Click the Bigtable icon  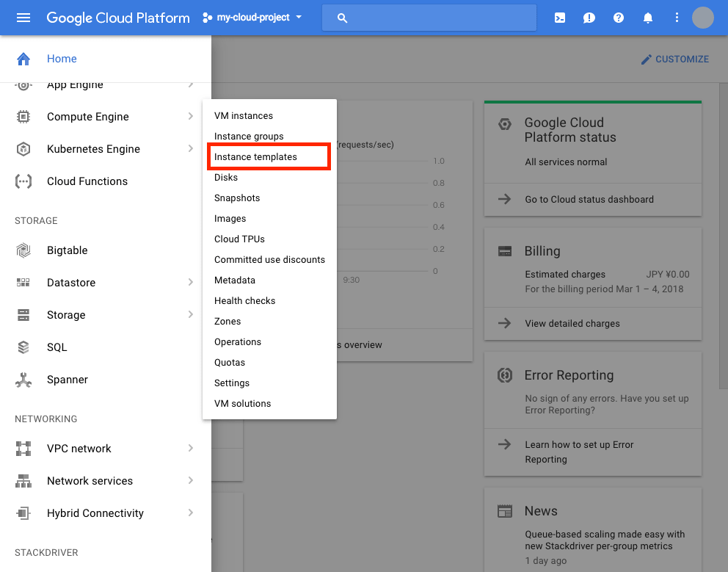pyautogui.click(x=23, y=250)
